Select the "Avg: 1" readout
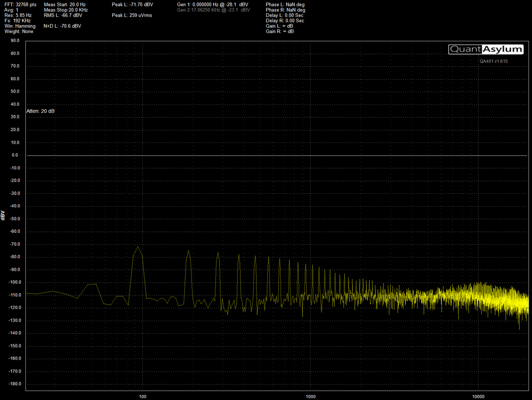Image resolution: width=532 pixels, height=400 pixels. [x=11, y=10]
